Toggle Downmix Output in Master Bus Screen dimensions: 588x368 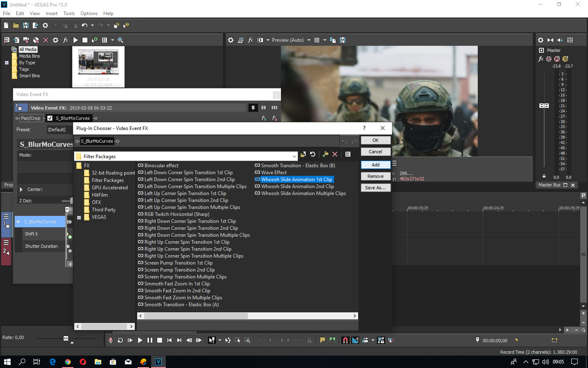(x=550, y=40)
